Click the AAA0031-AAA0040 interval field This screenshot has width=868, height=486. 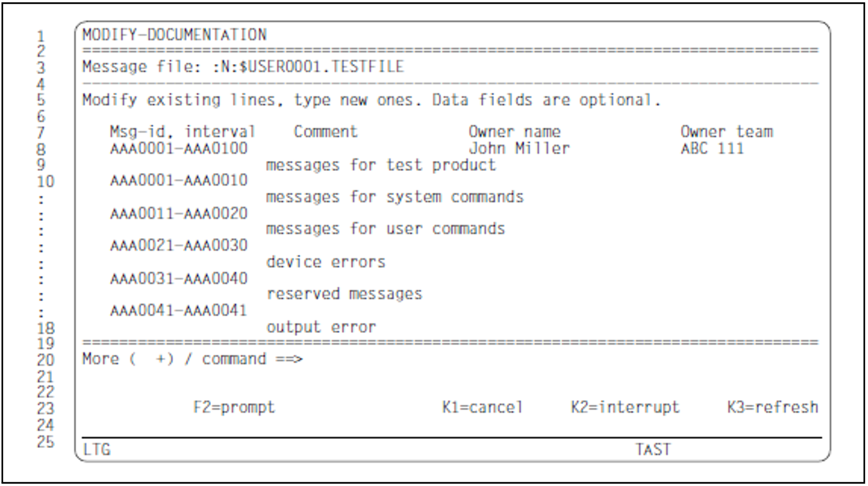pyautogui.click(x=179, y=279)
